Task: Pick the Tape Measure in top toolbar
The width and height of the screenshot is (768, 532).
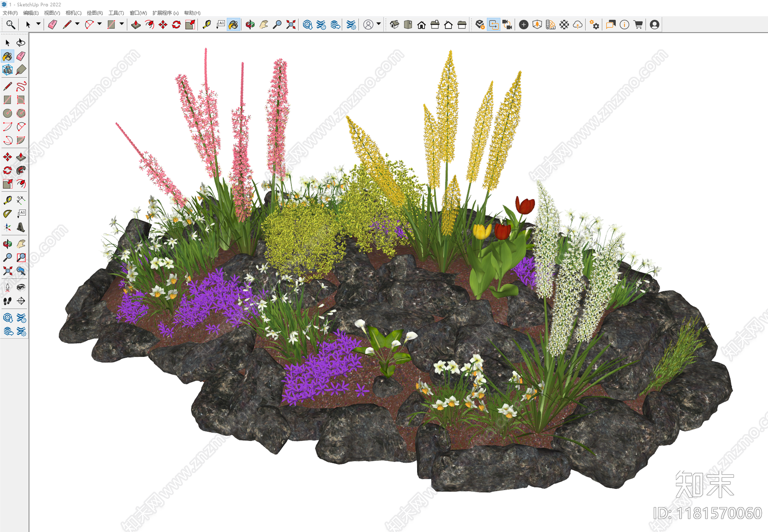Action: pos(207,24)
